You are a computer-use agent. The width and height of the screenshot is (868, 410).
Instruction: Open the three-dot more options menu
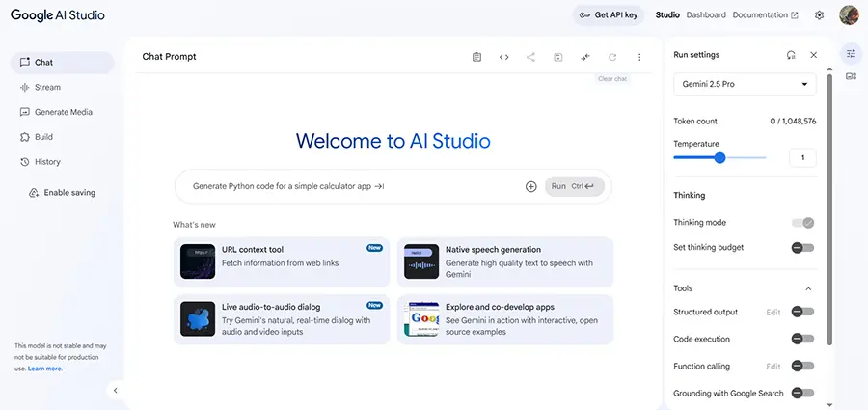pos(639,57)
